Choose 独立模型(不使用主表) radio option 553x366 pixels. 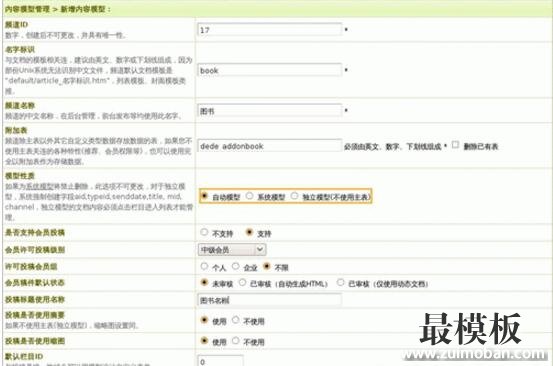click(x=294, y=196)
